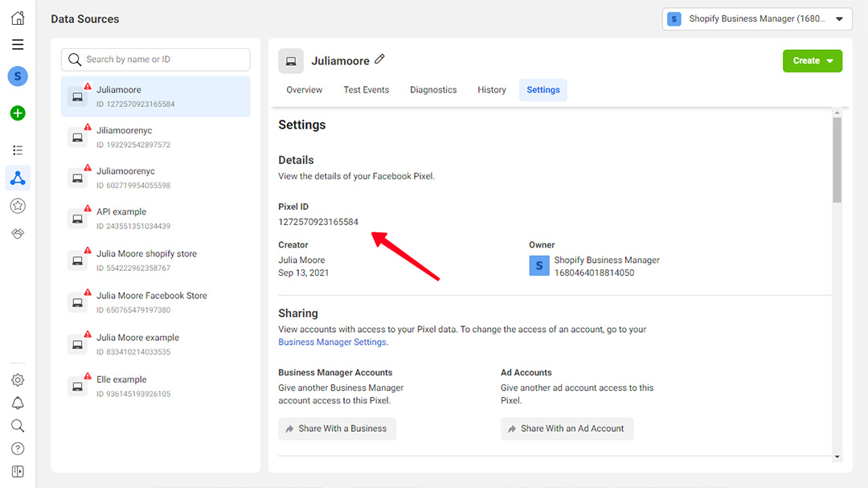This screenshot has height=488, width=868.
Task: Click creator name Julia Moore
Action: [x=301, y=260]
